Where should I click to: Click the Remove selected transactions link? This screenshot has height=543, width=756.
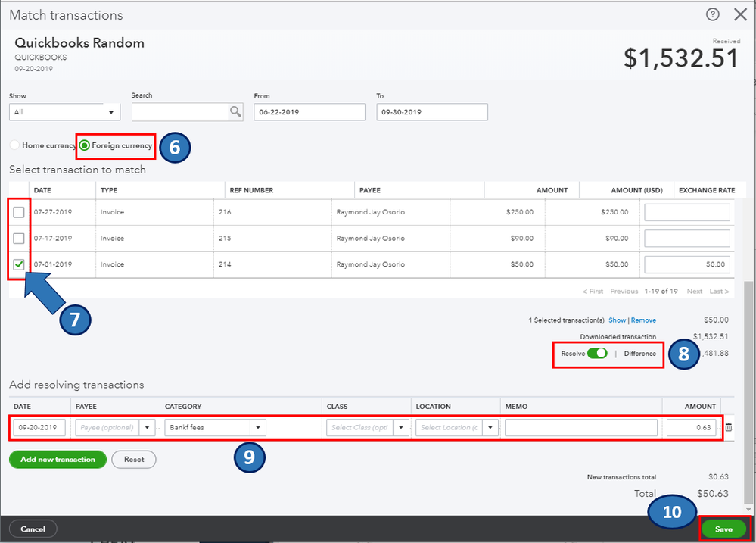pyautogui.click(x=644, y=320)
